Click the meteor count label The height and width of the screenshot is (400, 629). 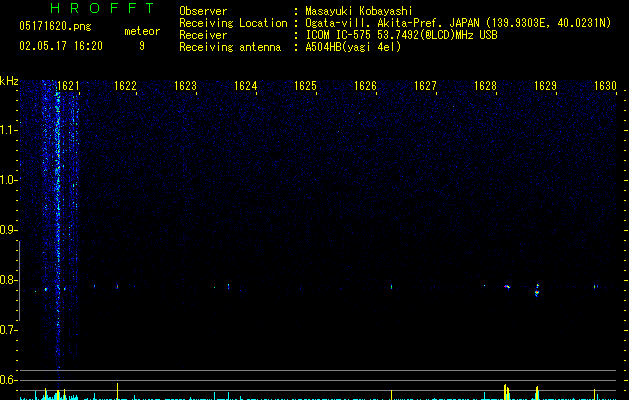(x=142, y=31)
